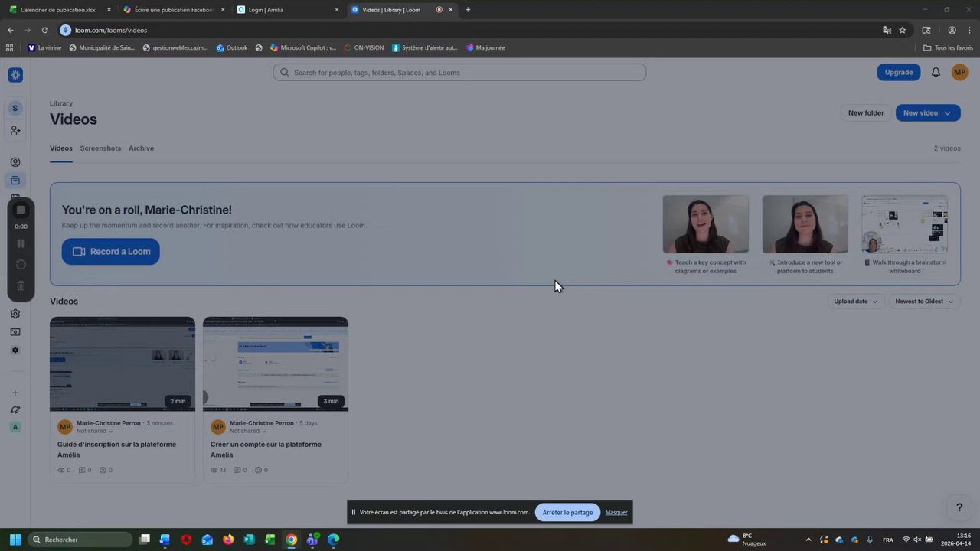
Task: Open the green A space
Action: coord(15,428)
